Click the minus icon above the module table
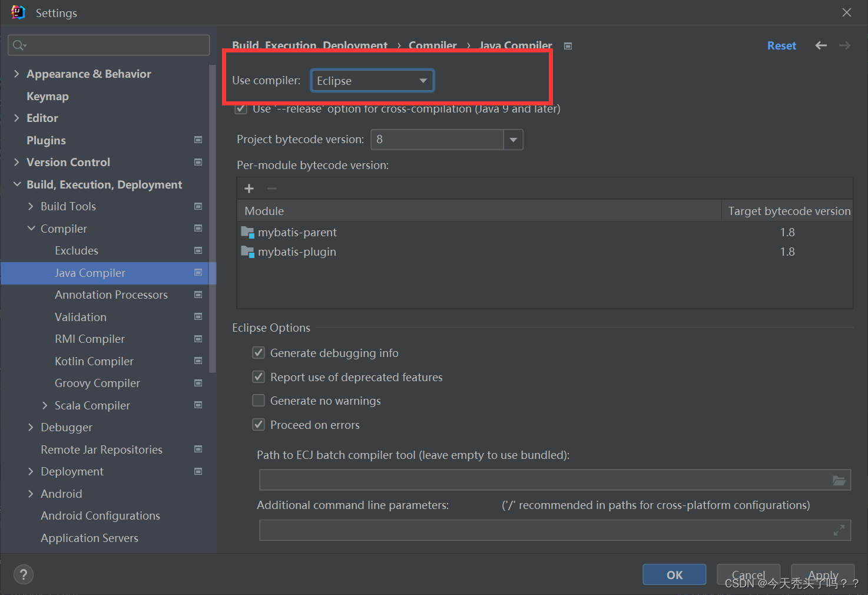 tap(271, 188)
